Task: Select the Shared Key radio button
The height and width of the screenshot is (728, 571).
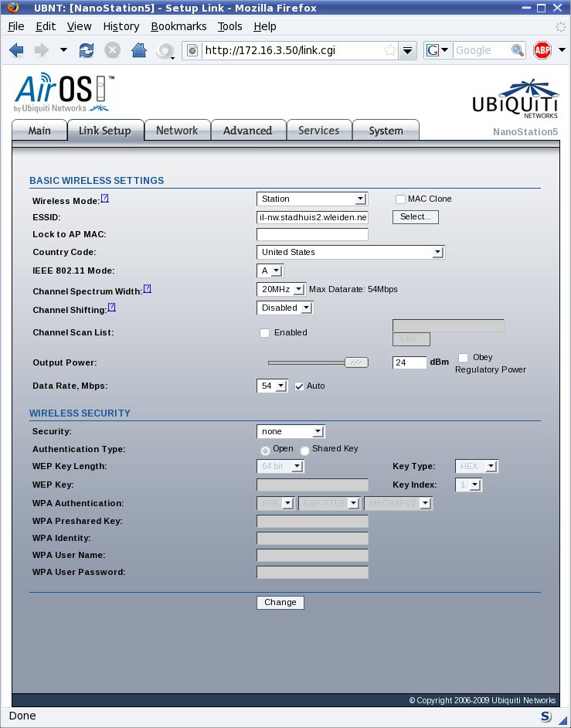Action: [304, 451]
